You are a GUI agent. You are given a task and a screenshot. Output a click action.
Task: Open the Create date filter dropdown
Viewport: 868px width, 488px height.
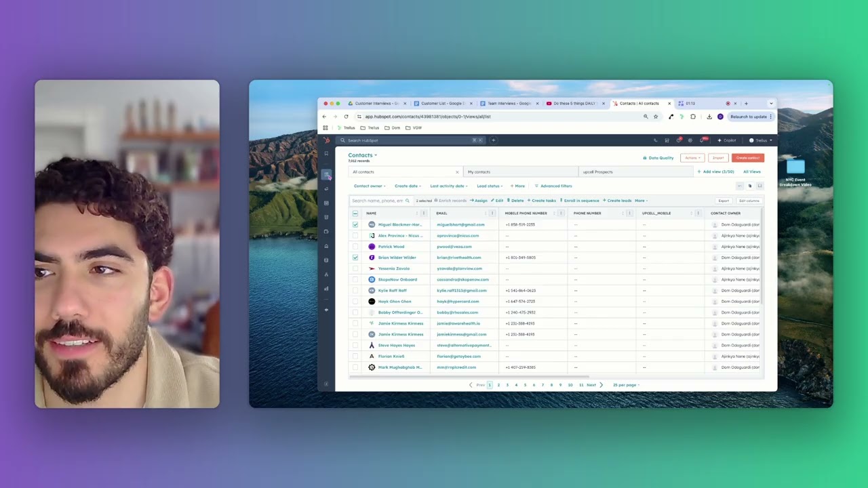pos(408,186)
